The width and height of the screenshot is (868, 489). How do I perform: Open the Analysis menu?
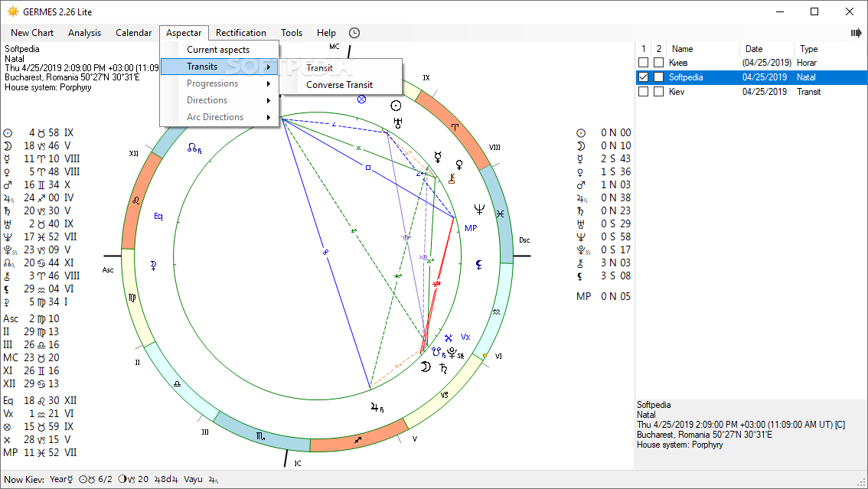[x=85, y=33]
